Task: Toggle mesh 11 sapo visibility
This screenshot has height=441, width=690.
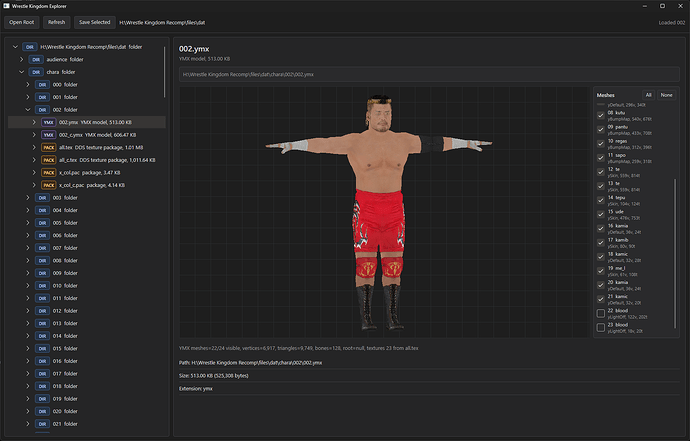Action: point(601,158)
